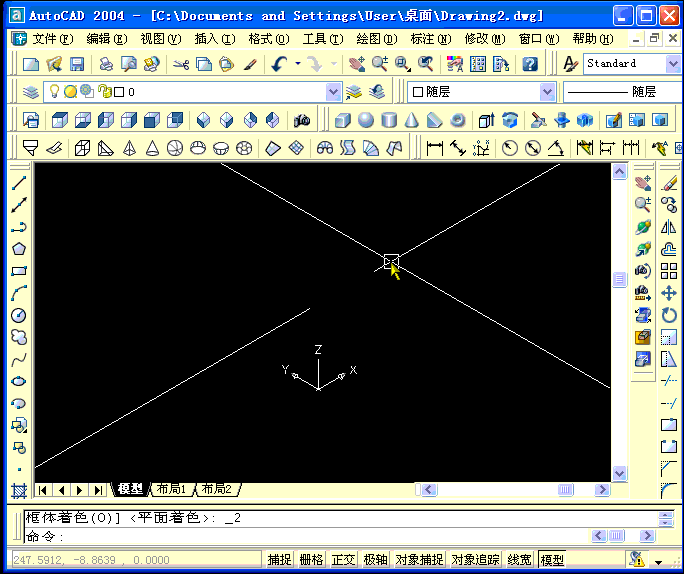Toggle 栅格 grid display
Viewport: 684px width, 574px height.
[x=311, y=559]
